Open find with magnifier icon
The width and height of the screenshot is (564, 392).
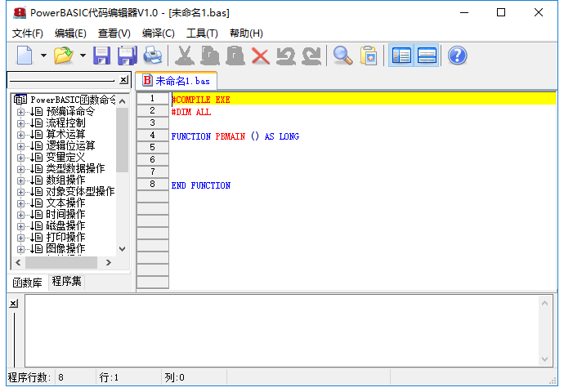tap(342, 56)
